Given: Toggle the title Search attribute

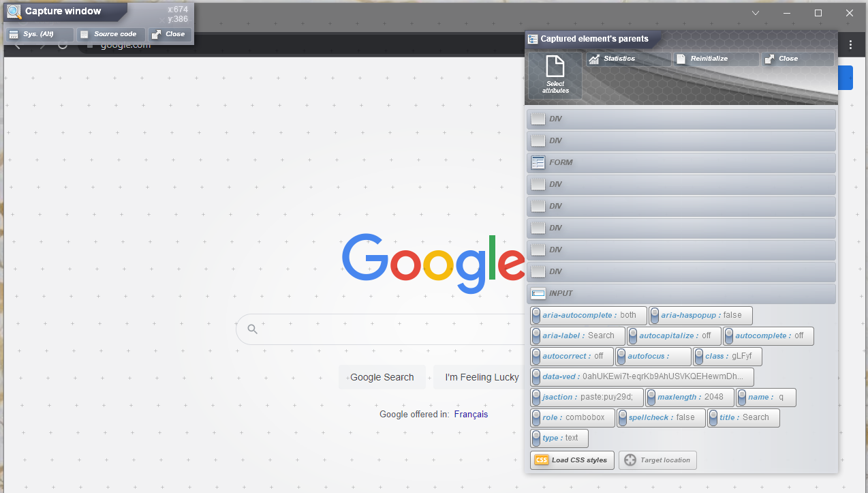Looking at the screenshot, I should pos(743,418).
